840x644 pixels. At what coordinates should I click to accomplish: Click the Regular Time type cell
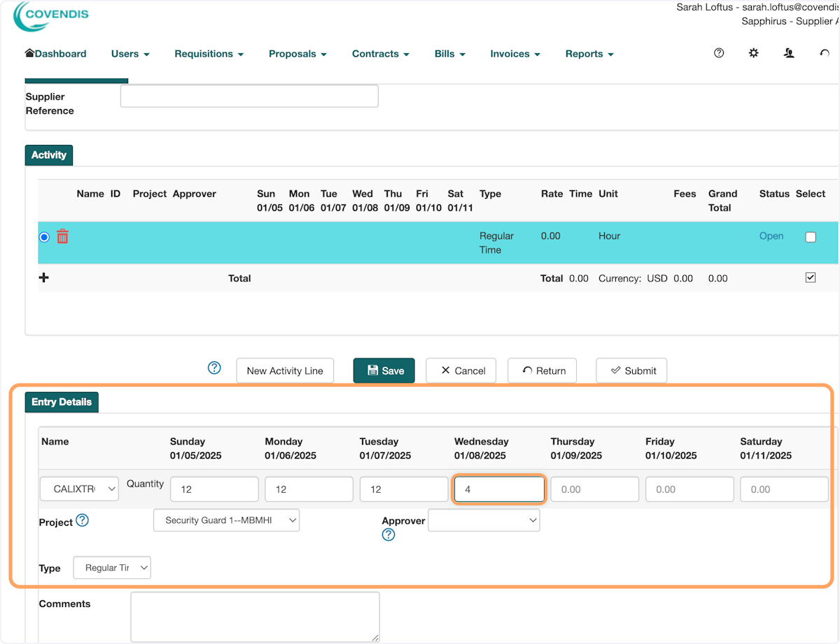[496, 243]
